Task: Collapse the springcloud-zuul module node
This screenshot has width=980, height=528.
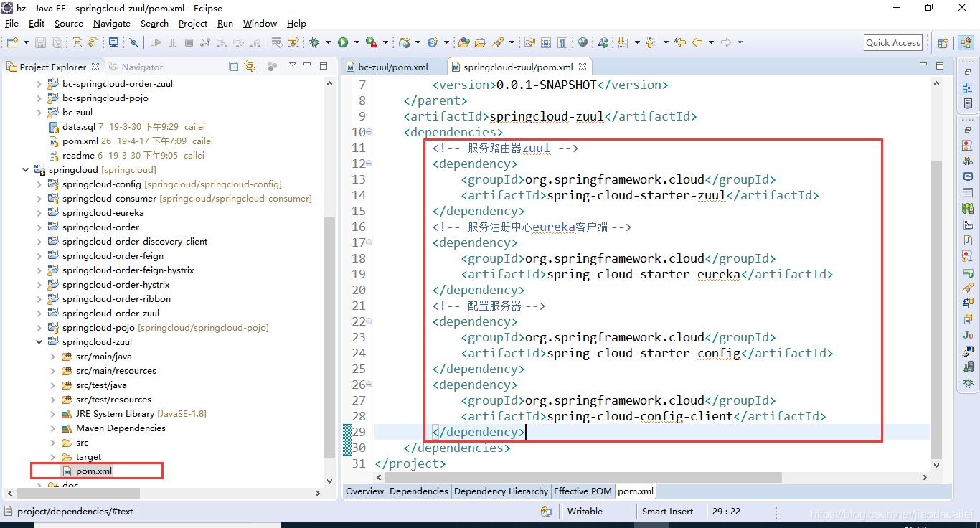Action: coord(39,342)
